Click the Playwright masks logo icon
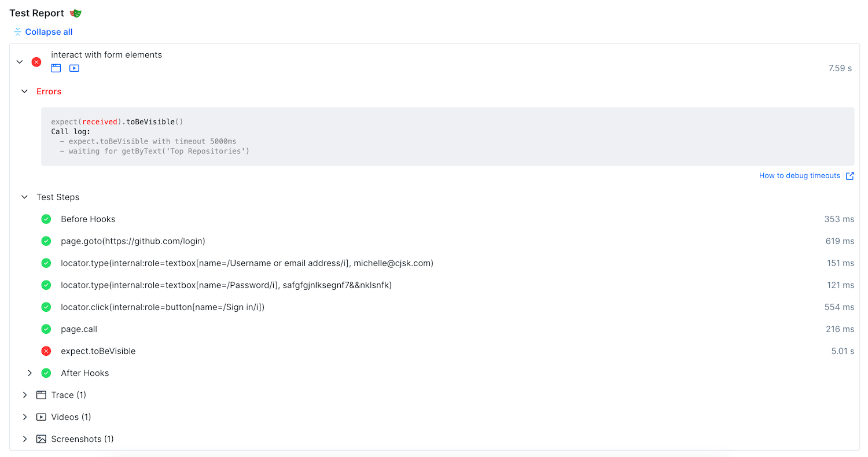 pyautogui.click(x=76, y=13)
